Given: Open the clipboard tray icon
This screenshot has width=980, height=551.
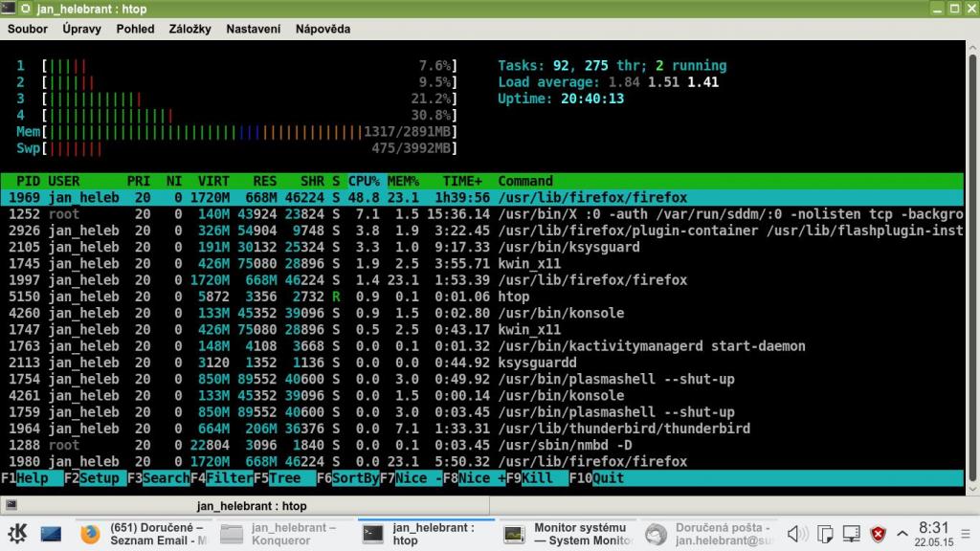Looking at the screenshot, I should [824, 533].
